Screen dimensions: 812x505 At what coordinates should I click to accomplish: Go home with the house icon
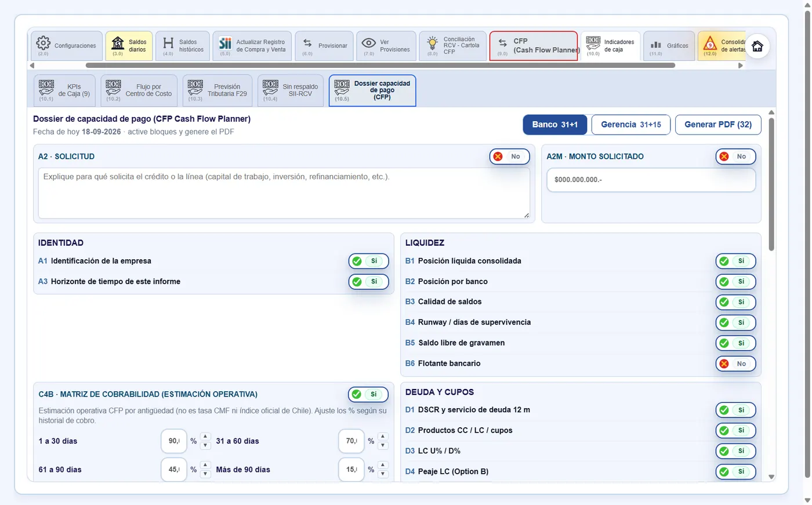(757, 46)
